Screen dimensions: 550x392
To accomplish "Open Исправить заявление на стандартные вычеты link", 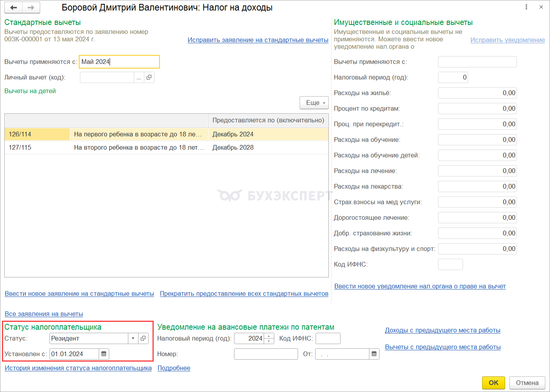I will [258, 40].
